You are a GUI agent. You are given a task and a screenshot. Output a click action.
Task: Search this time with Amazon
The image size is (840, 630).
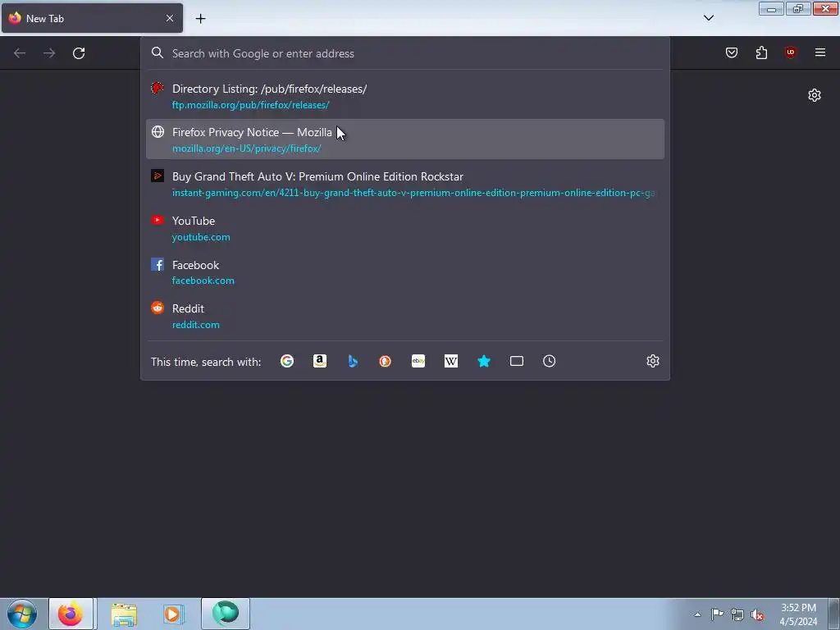320,361
